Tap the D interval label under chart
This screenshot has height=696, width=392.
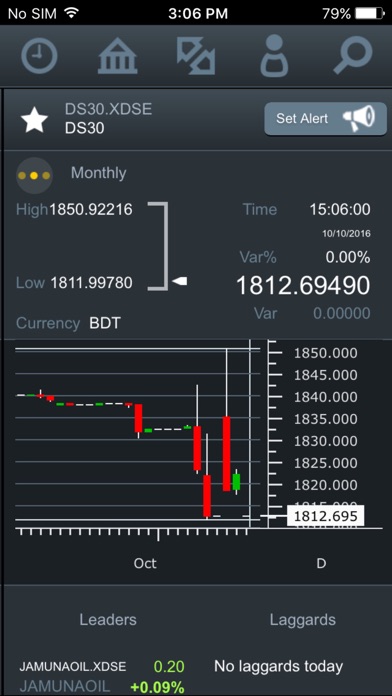321,563
